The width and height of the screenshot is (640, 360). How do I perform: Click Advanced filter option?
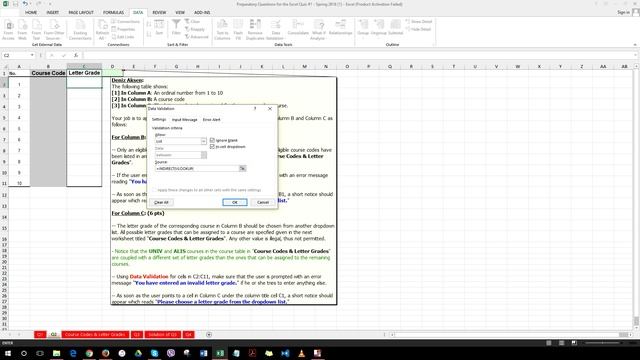(196, 37)
